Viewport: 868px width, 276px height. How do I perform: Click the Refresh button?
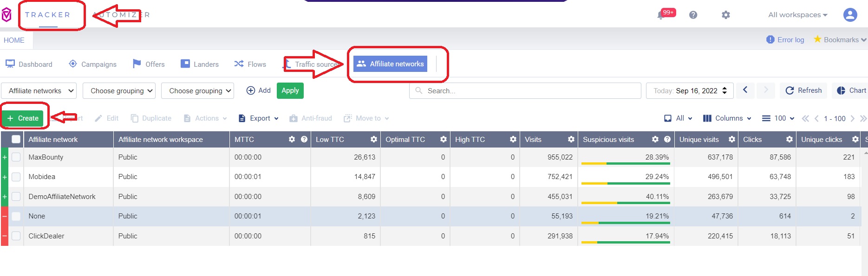coord(803,90)
